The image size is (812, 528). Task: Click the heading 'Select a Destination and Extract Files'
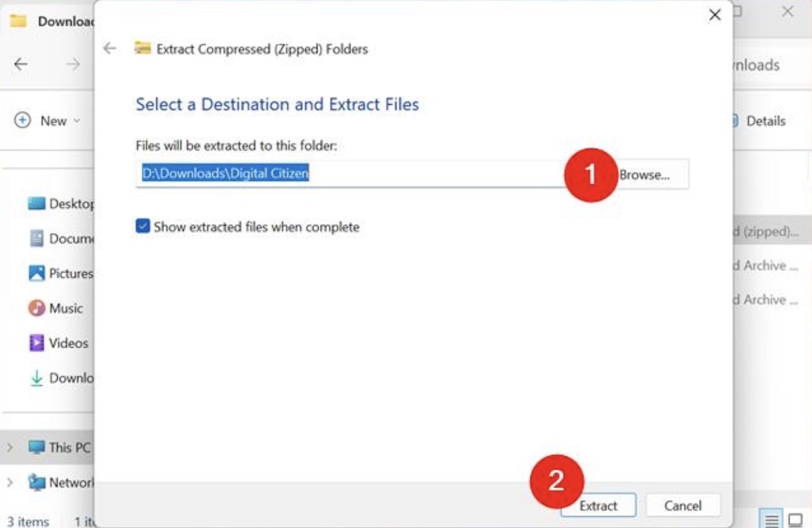click(x=278, y=104)
